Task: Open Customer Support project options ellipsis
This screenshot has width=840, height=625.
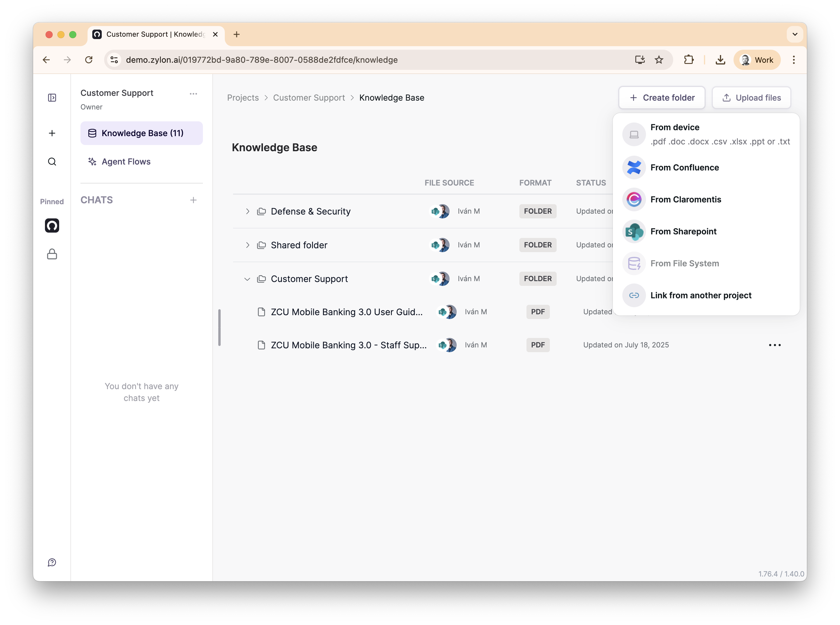Action: (193, 94)
